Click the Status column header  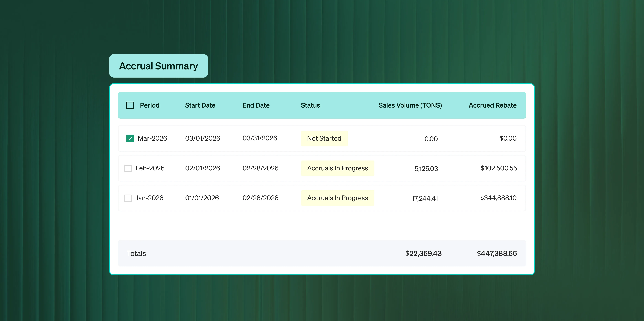pyautogui.click(x=310, y=105)
